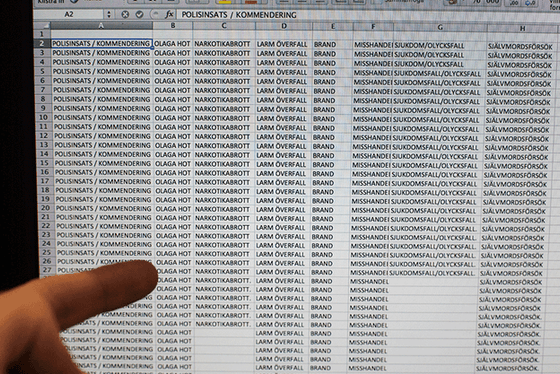
Task: Select POLISINSATS / KOMMENDERING cell in row 8
Action: click(102, 99)
